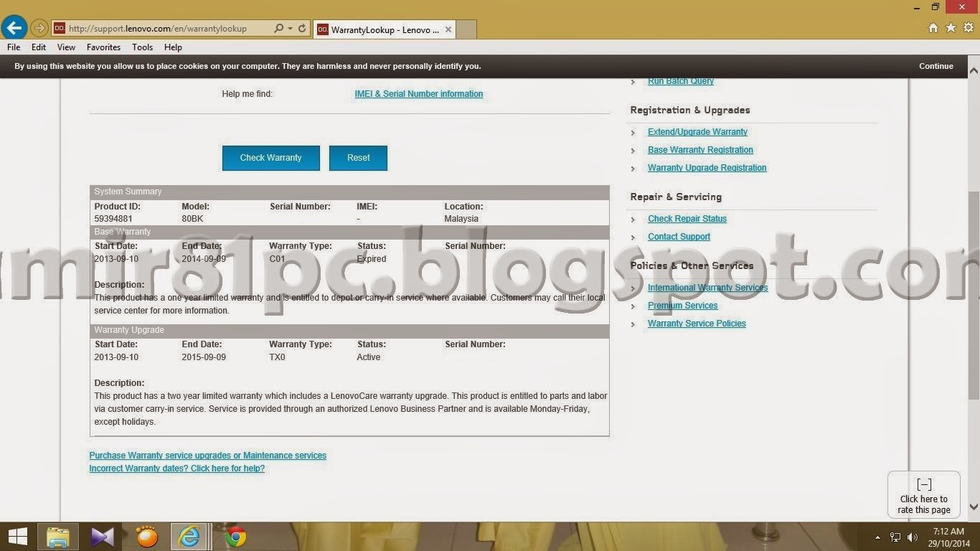This screenshot has height=551, width=980.
Task: Open the address bar dropdown arrow
Action: point(290,29)
